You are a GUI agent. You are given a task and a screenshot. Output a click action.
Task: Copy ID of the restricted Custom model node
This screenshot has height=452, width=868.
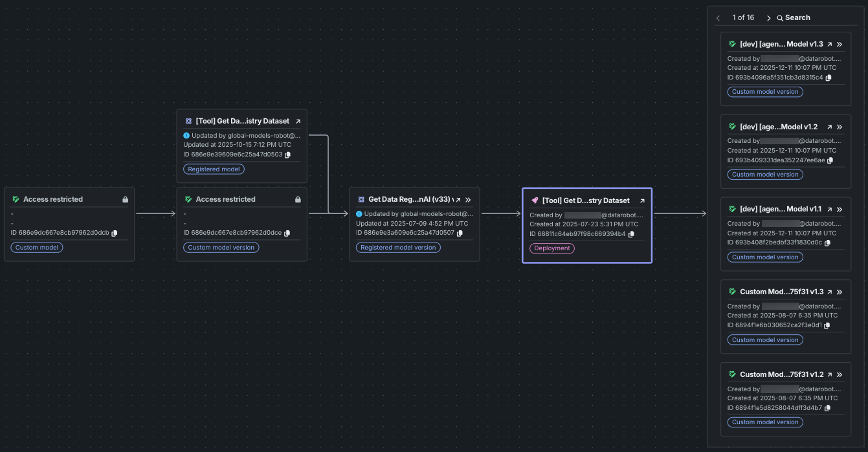115,233
